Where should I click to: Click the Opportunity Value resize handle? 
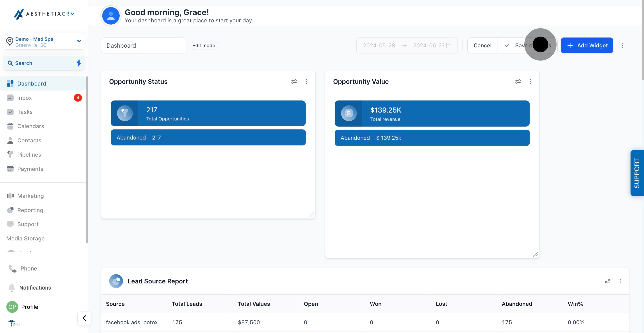coord(536,254)
